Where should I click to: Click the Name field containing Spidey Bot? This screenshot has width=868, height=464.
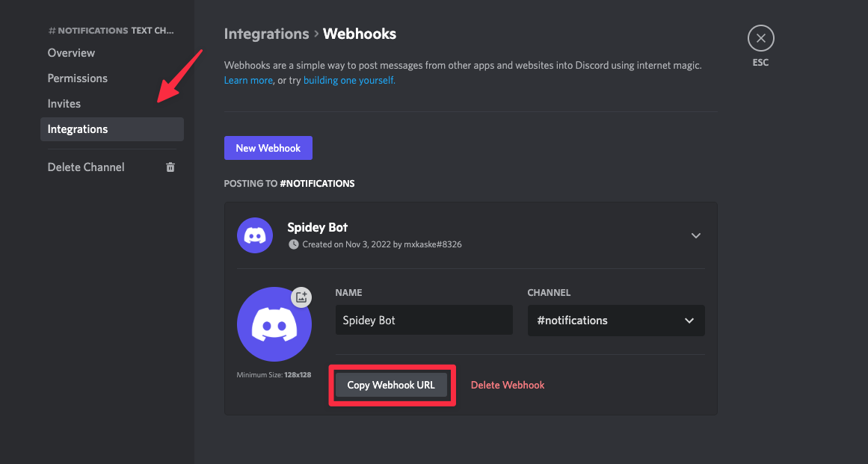click(423, 321)
